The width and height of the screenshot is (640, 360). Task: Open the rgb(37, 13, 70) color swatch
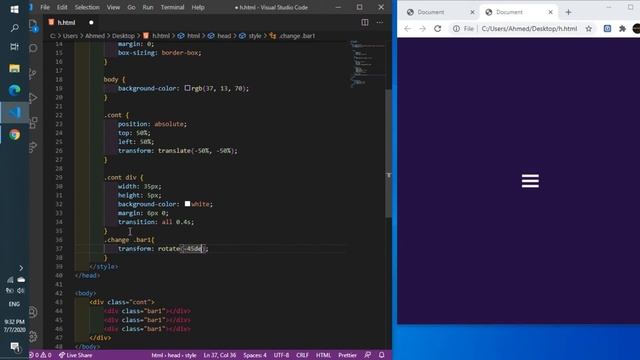(187, 88)
